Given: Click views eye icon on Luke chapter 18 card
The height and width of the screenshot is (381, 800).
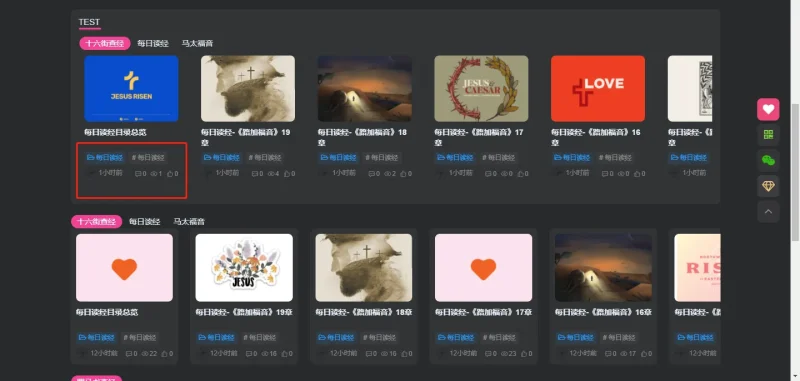Looking at the screenshot, I should point(387,174).
